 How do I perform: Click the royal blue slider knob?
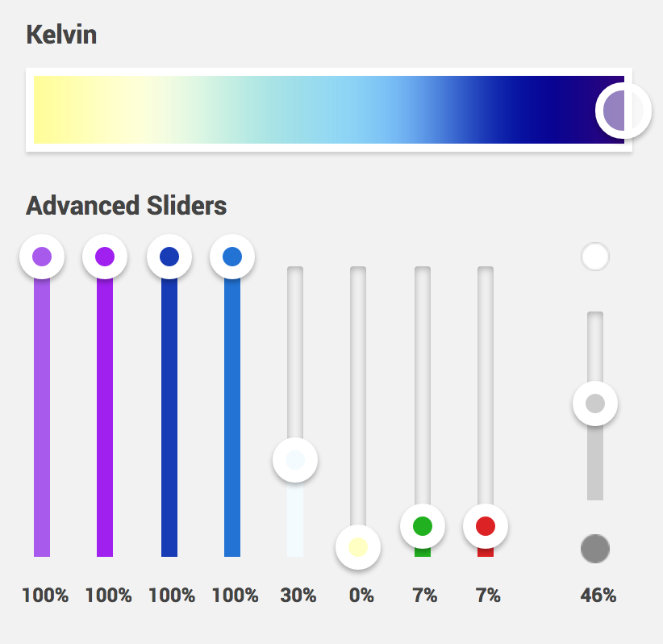tap(232, 257)
